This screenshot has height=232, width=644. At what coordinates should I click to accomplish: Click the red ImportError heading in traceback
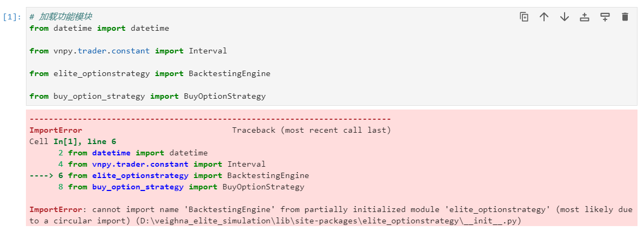click(56, 130)
